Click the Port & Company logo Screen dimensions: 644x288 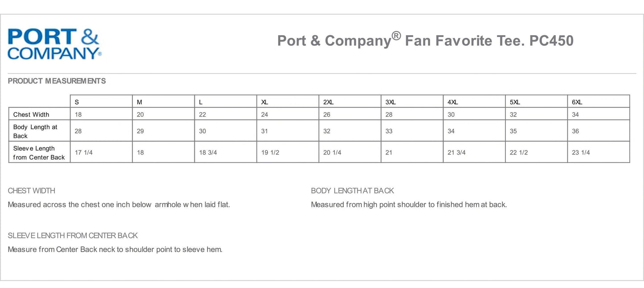coord(54,44)
